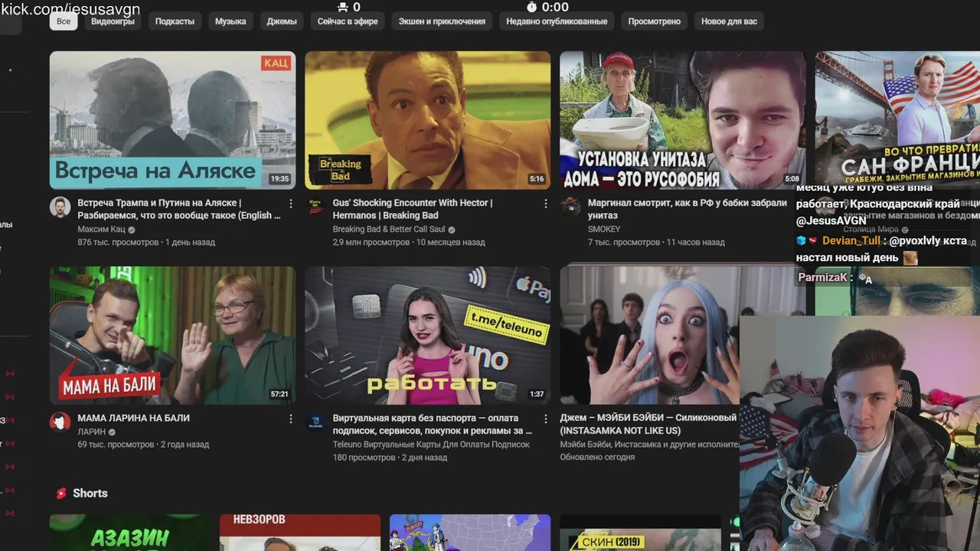Open the blue-haired girl jam thumbnail
Viewport: 980px width, 551px height.
point(649,335)
